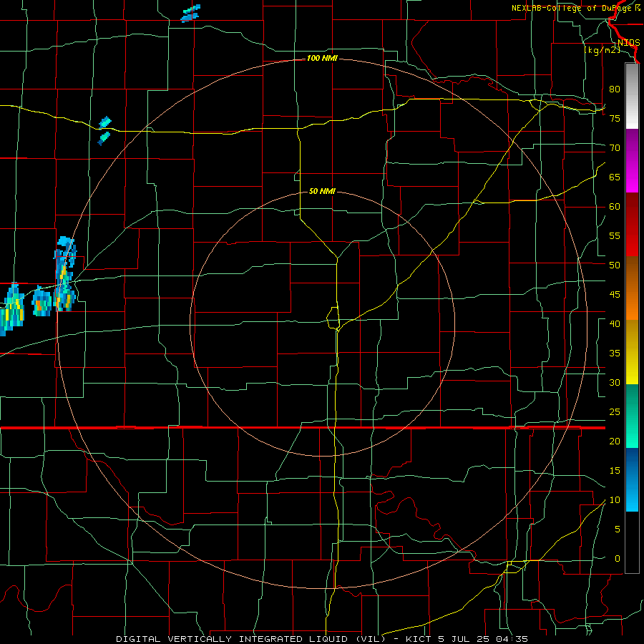Click the '20' value on the scale

click(615, 441)
